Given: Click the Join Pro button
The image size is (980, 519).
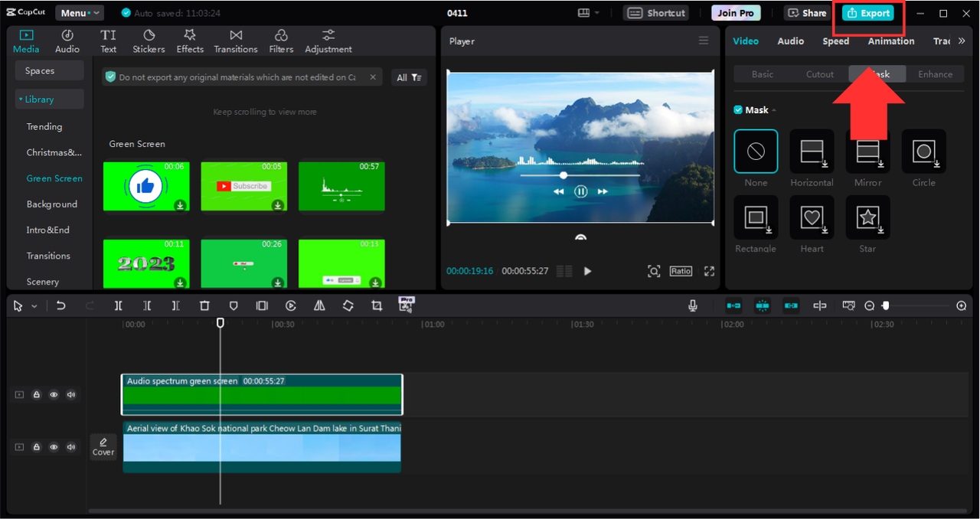Looking at the screenshot, I should tap(736, 13).
